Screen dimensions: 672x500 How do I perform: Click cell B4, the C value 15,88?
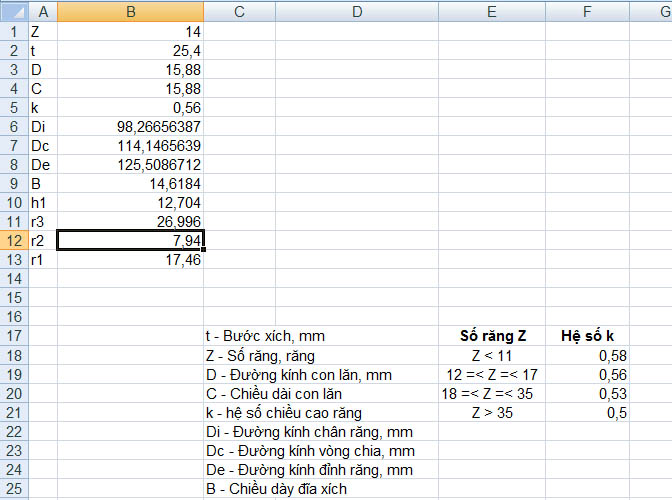[130, 89]
